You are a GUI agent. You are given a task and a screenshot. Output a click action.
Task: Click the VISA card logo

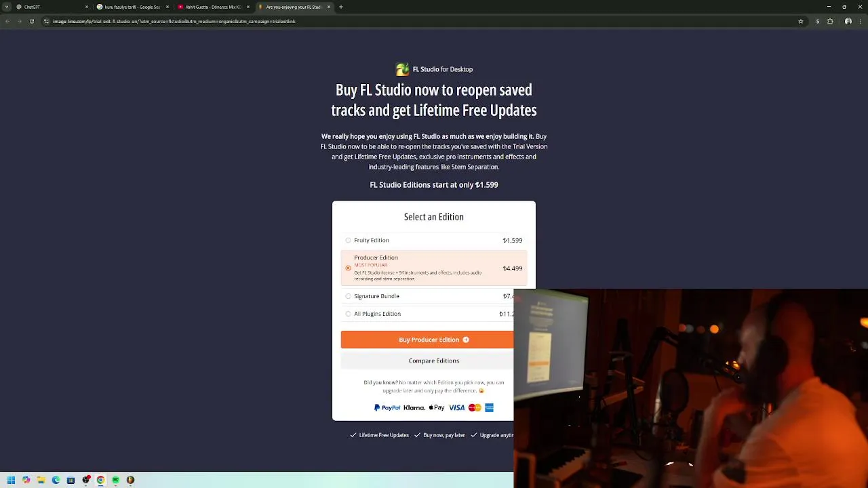(x=456, y=407)
